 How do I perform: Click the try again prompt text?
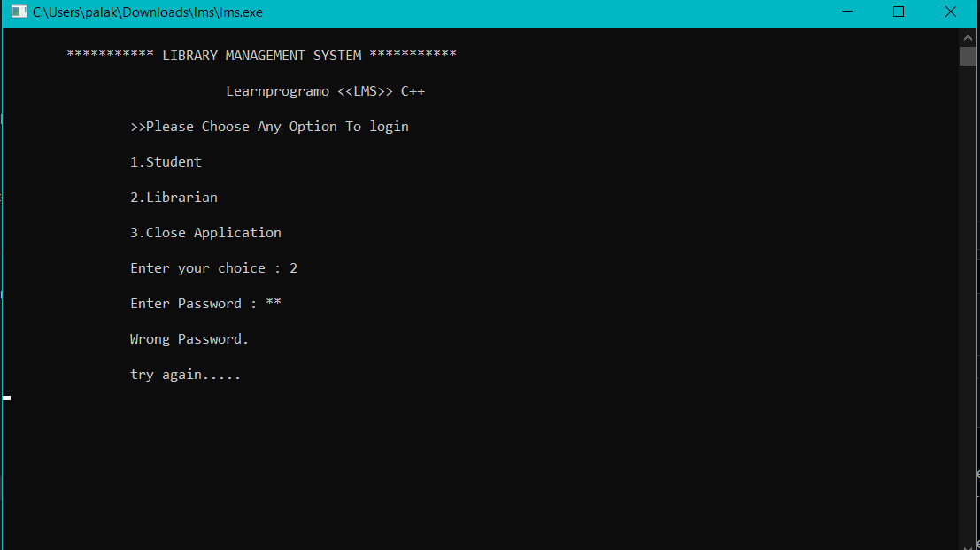pyautogui.click(x=185, y=374)
